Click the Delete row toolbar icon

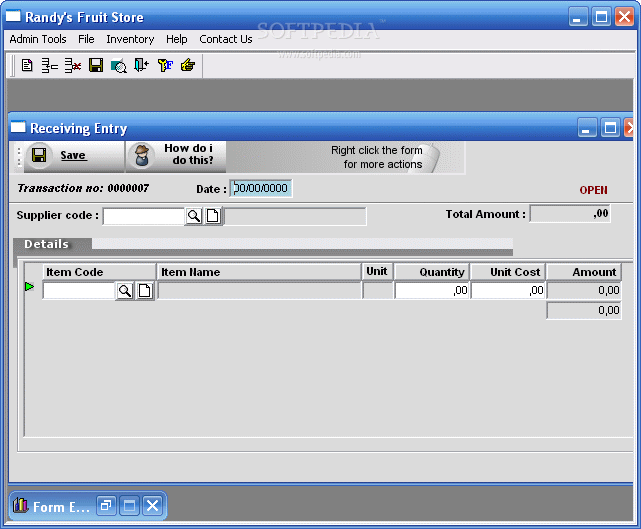click(73, 65)
